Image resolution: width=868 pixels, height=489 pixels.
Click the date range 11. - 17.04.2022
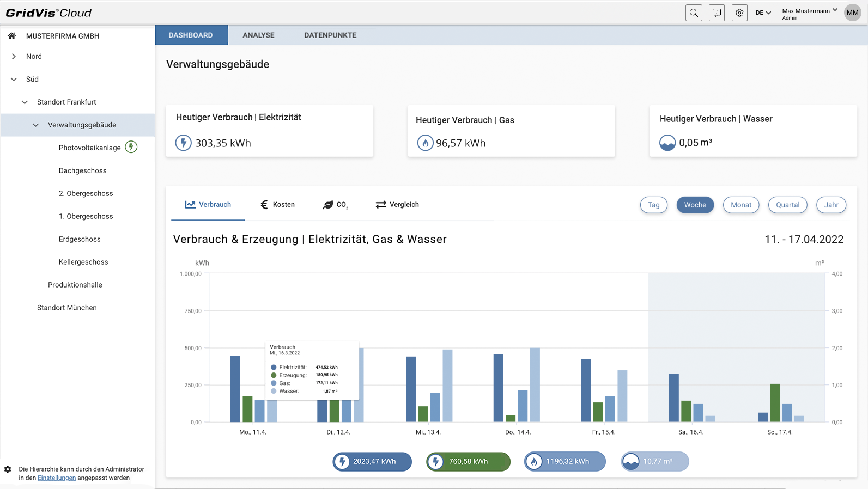[804, 240]
